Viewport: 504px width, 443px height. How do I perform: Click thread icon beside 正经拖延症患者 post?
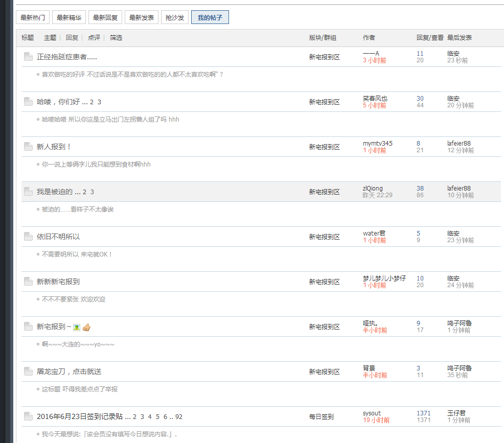[28, 57]
